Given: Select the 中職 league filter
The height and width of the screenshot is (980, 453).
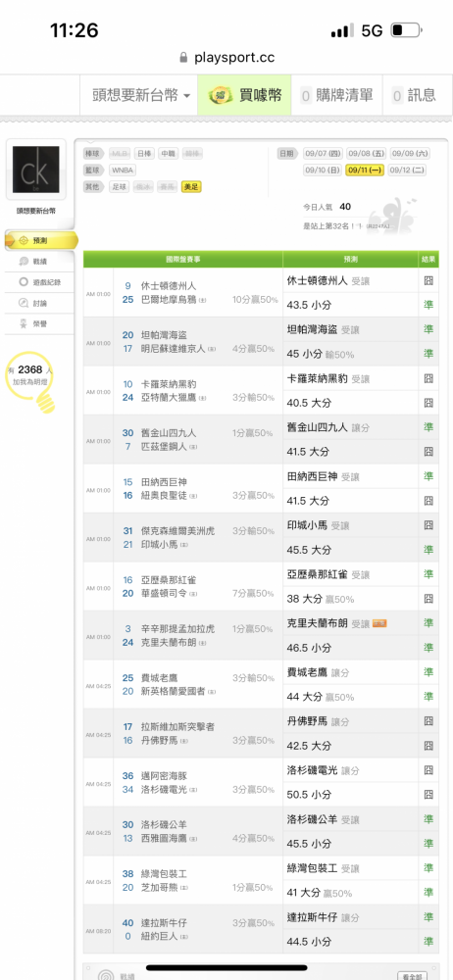Looking at the screenshot, I should coord(169,154).
